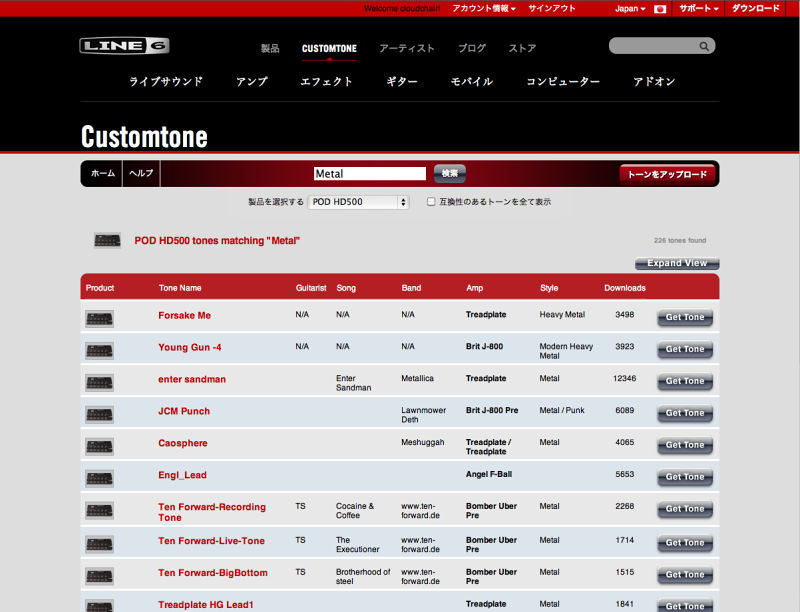Click the ダウンロード link in top bar

pos(756,9)
